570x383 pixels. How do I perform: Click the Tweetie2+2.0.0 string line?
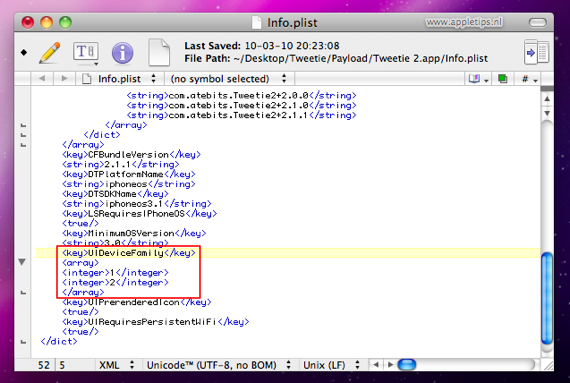pos(241,96)
